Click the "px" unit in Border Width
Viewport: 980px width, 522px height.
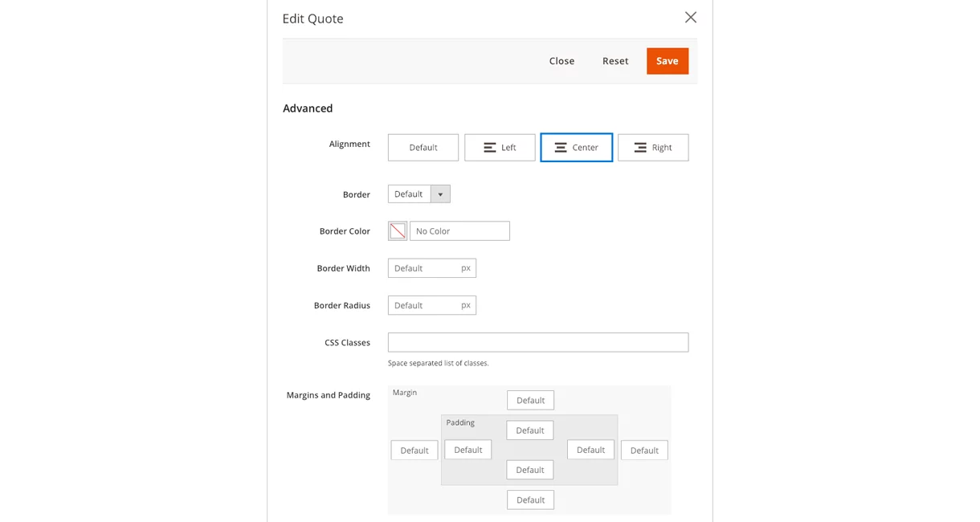[x=466, y=268]
